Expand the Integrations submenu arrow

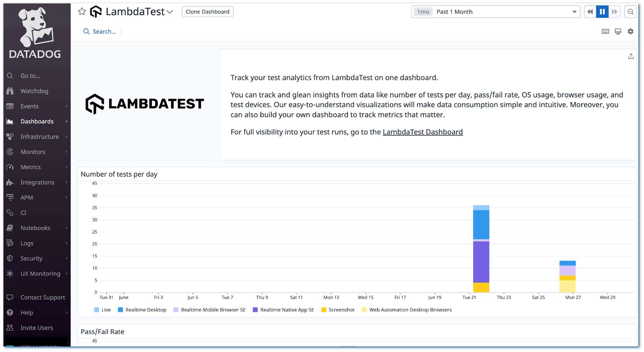[x=66, y=182]
